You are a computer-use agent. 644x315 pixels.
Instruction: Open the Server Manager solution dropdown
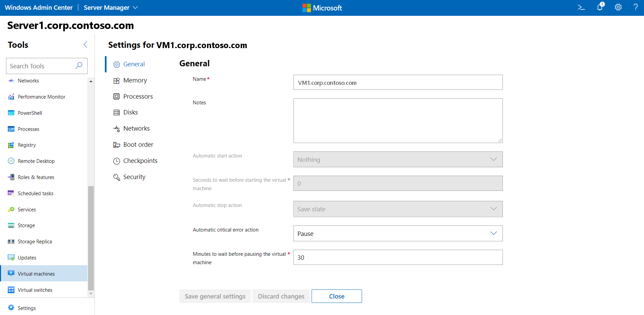pyautogui.click(x=111, y=7)
